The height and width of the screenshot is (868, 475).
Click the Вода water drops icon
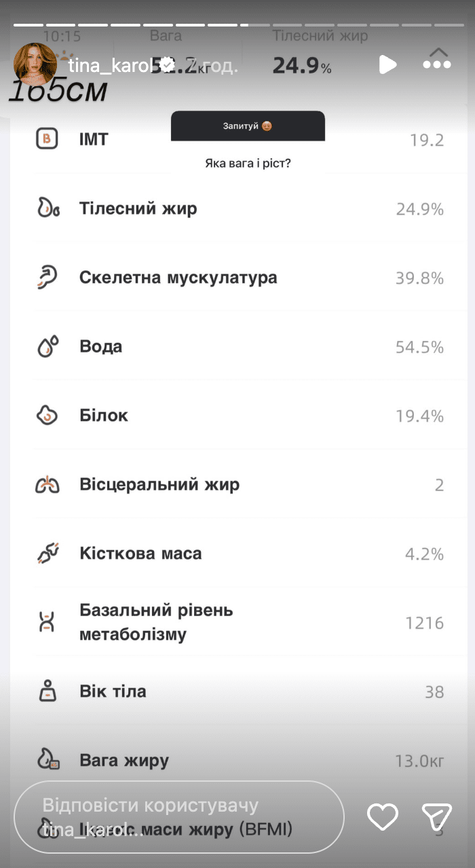[x=47, y=346]
